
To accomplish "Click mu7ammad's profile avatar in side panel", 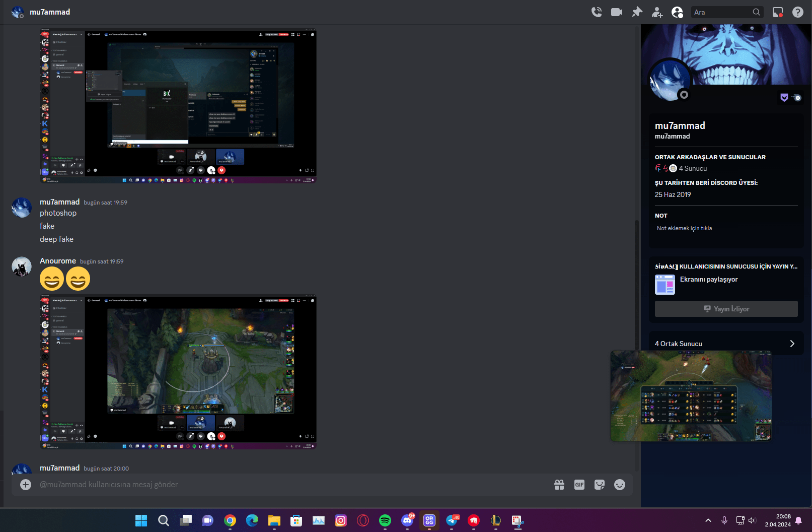I will click(670, 80).
